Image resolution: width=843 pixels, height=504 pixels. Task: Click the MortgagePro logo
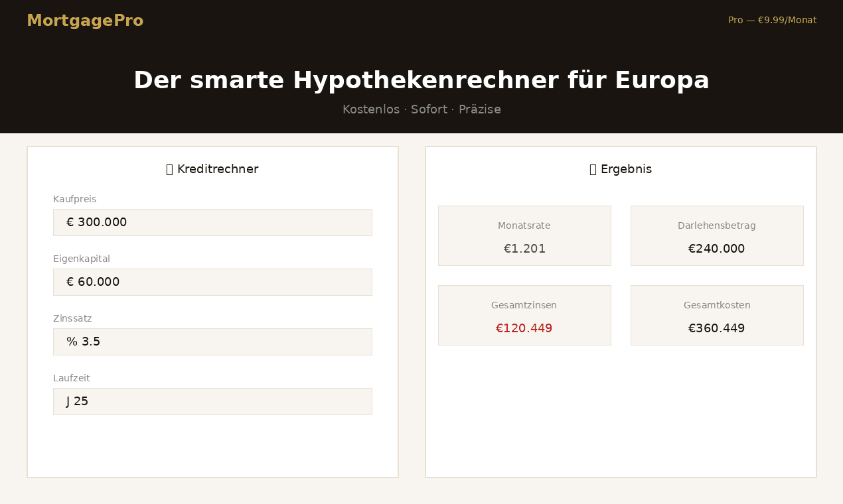pos(85,19)
